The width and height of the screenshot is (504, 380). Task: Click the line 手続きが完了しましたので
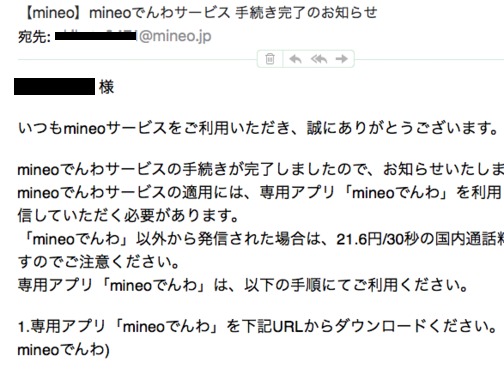pyautogui.click(x=261, y=169)
